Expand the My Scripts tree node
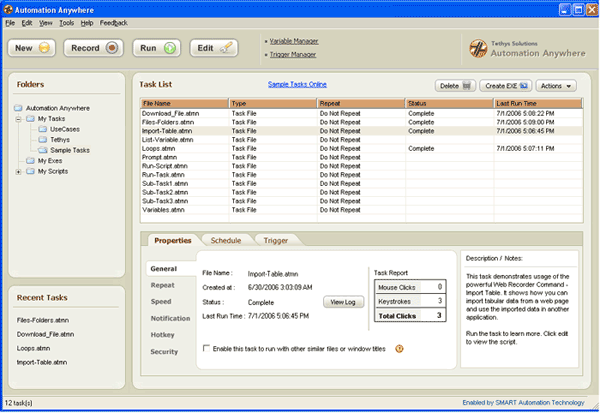The height and width of the screenshot is (413, 600). (x=18, y=171)
